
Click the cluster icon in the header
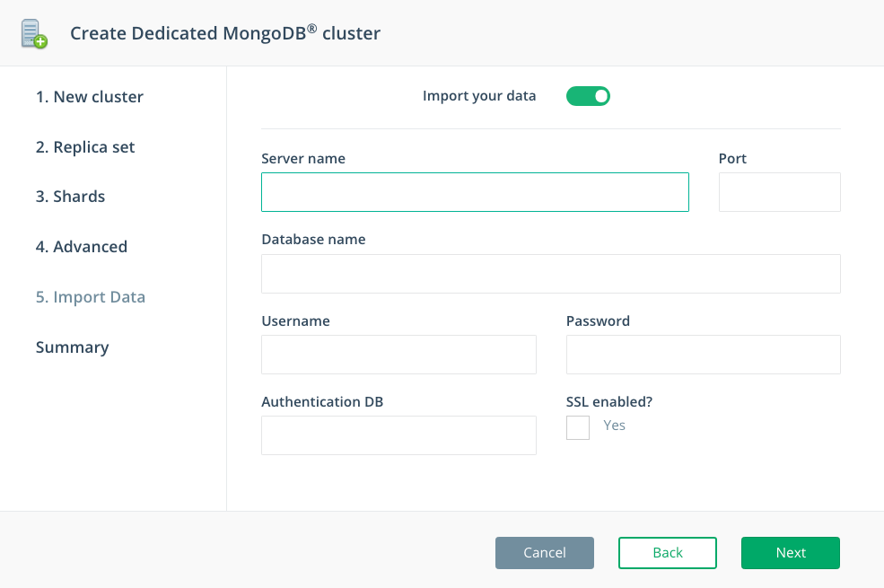34,33
